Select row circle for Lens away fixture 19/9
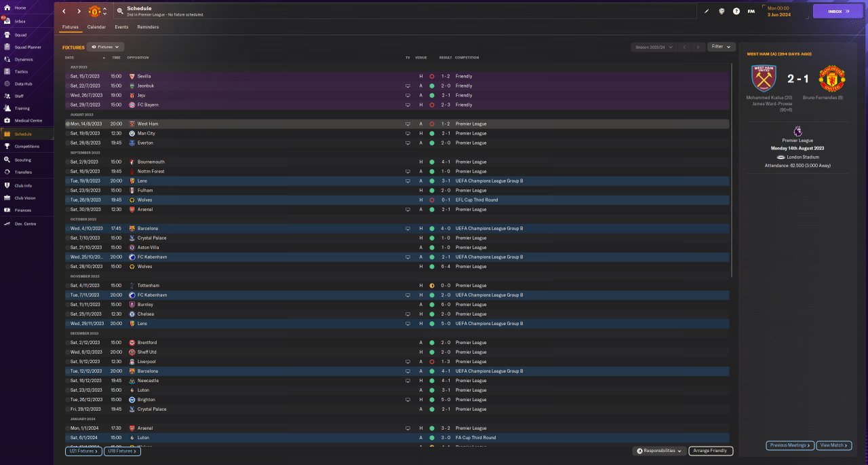The height and width of the screenshot is (465, 868). coord(68,181)
